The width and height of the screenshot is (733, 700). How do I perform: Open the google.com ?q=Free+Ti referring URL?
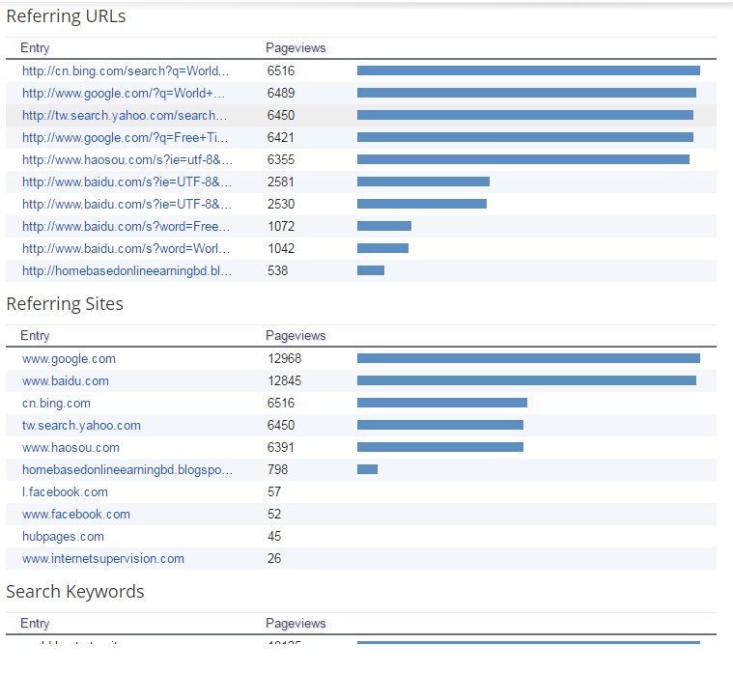(125, 137)
